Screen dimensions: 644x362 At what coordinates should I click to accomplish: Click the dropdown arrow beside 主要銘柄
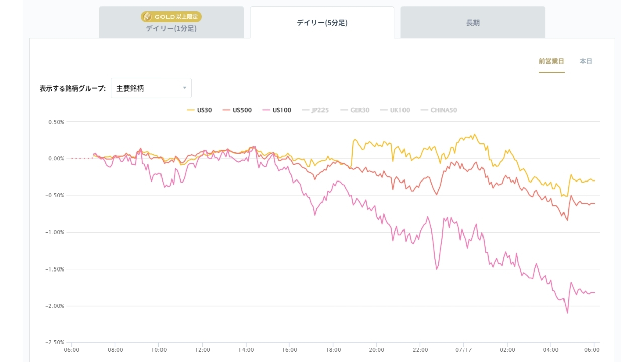coord(184,88)
